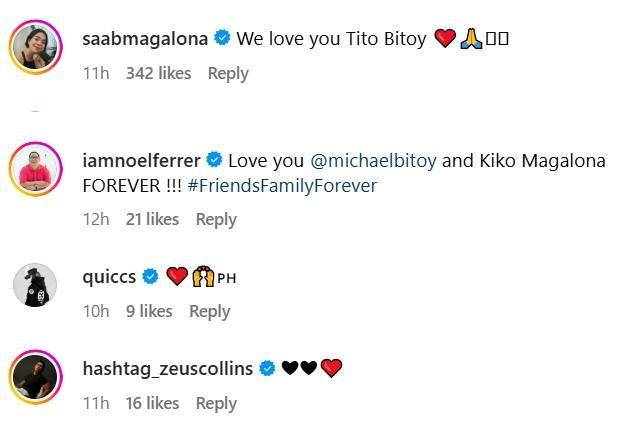632x433 pixels.
Task: View the 342 likes list
Action: pyautogui.click(x=159, y=73)
